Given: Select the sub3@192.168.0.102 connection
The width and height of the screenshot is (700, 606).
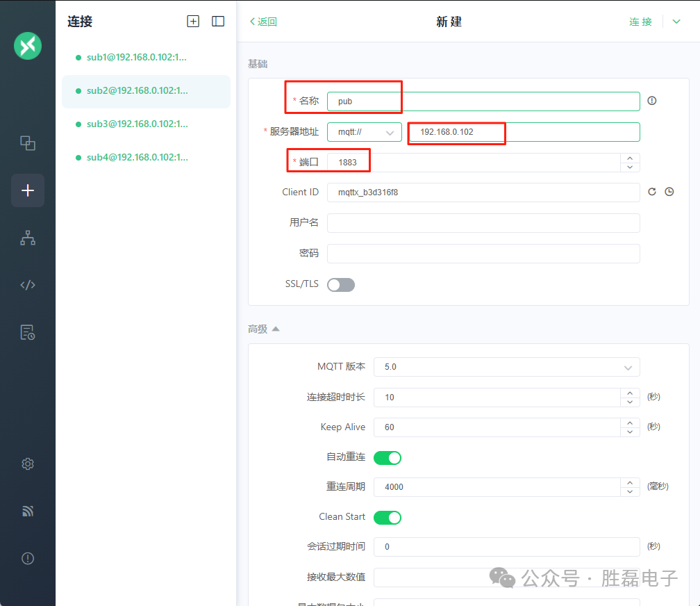Looking at the screenshot, I should coord(146,124).
